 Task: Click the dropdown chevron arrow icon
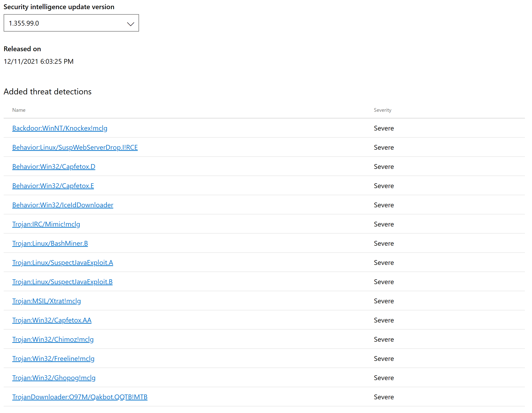pos(131,24)
